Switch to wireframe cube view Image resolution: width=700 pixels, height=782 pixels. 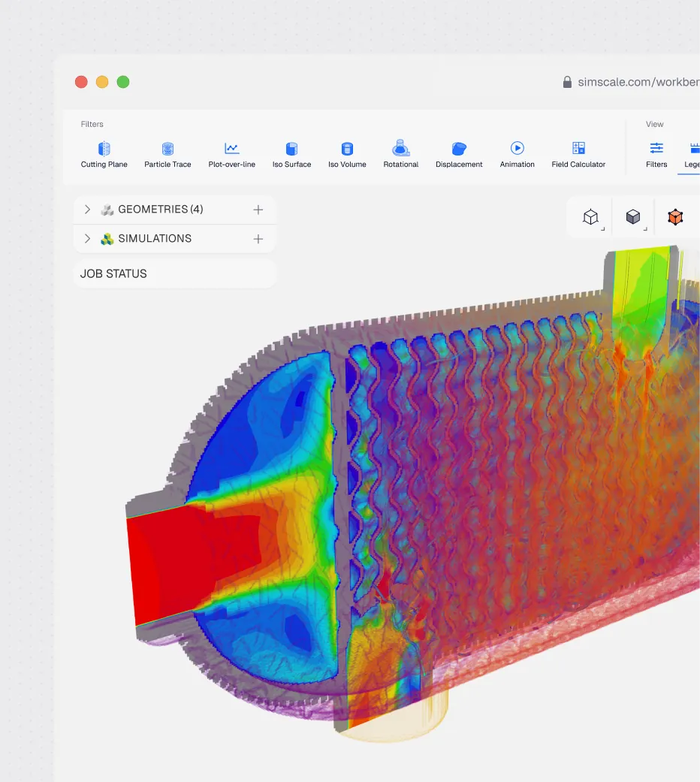coord(591,217)
